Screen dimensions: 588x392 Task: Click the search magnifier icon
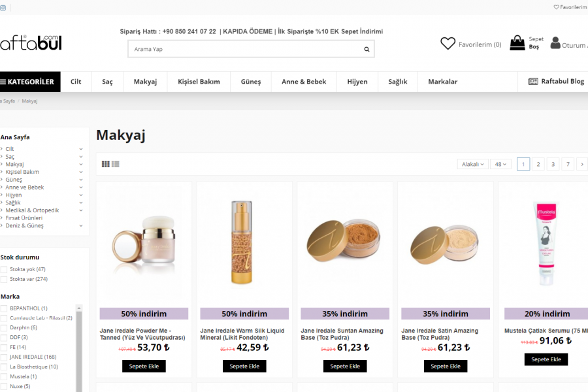click(x=367, y=49)
